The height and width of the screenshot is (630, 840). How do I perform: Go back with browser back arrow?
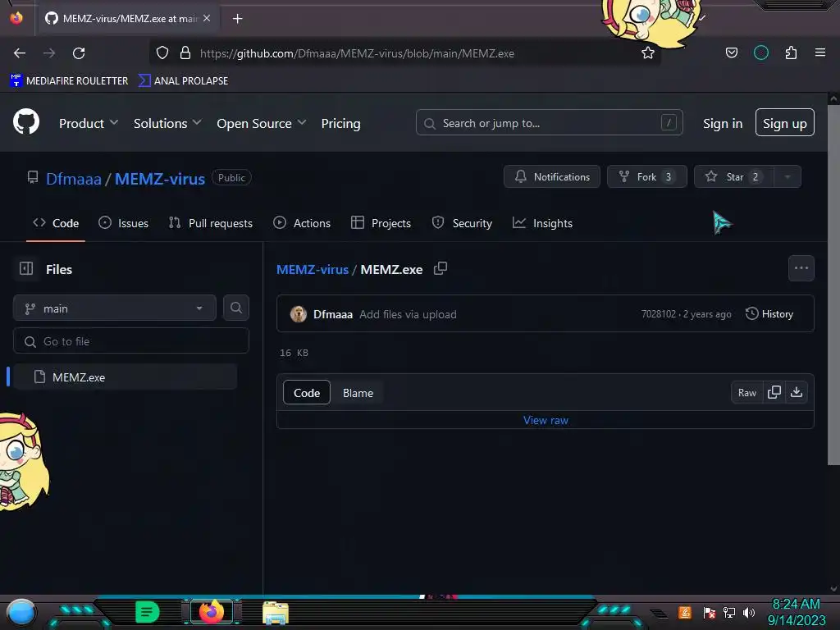click(20, 53)
